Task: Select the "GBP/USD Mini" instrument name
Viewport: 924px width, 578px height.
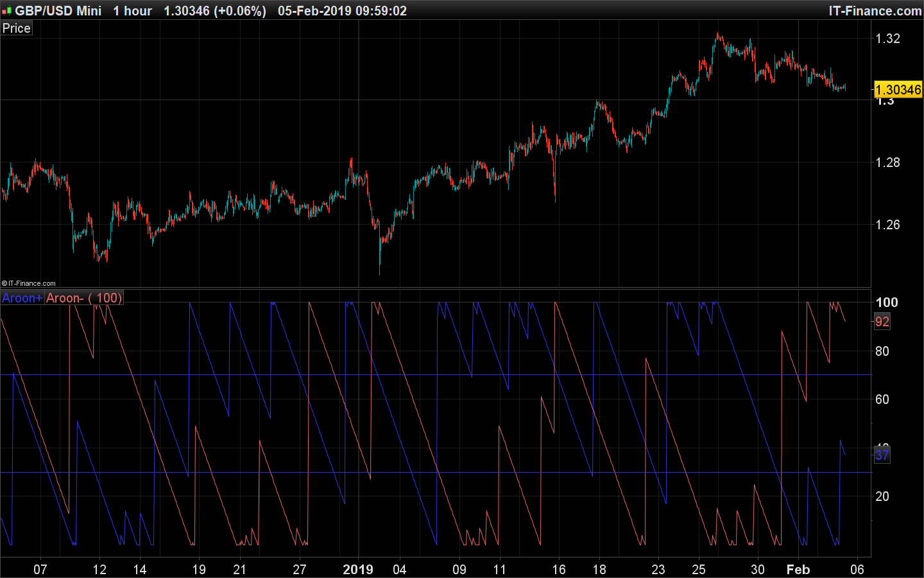Action: [x=58, y=11]
